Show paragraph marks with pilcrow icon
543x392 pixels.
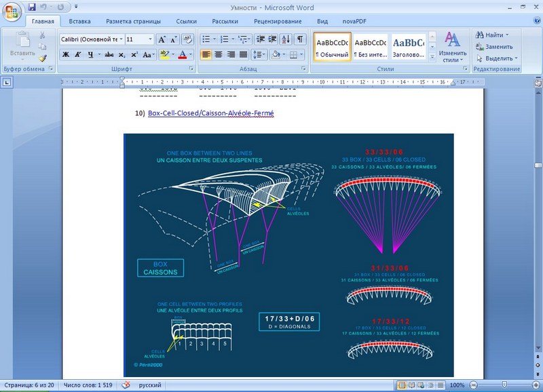coord(300,39)
